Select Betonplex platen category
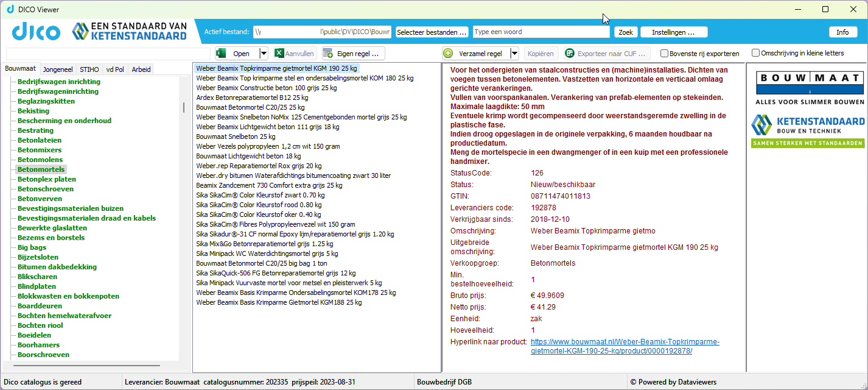The width and height of the screenshot is (868, 390). tap(47, 179)
